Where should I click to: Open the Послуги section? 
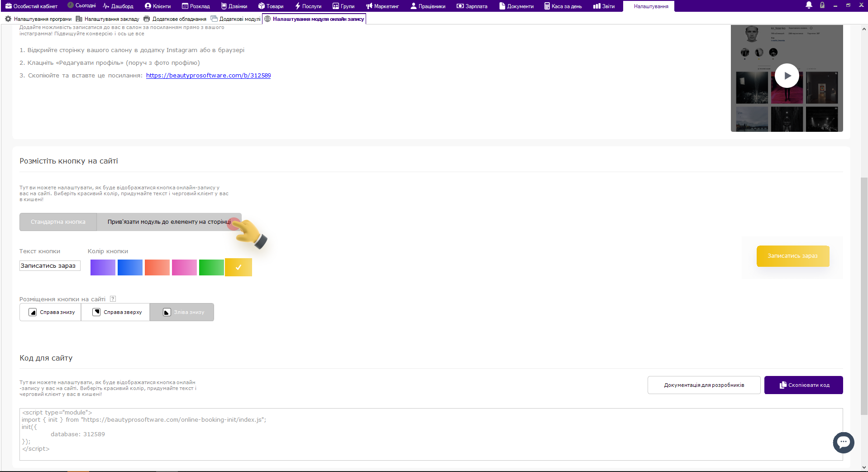tap(308, 6)
